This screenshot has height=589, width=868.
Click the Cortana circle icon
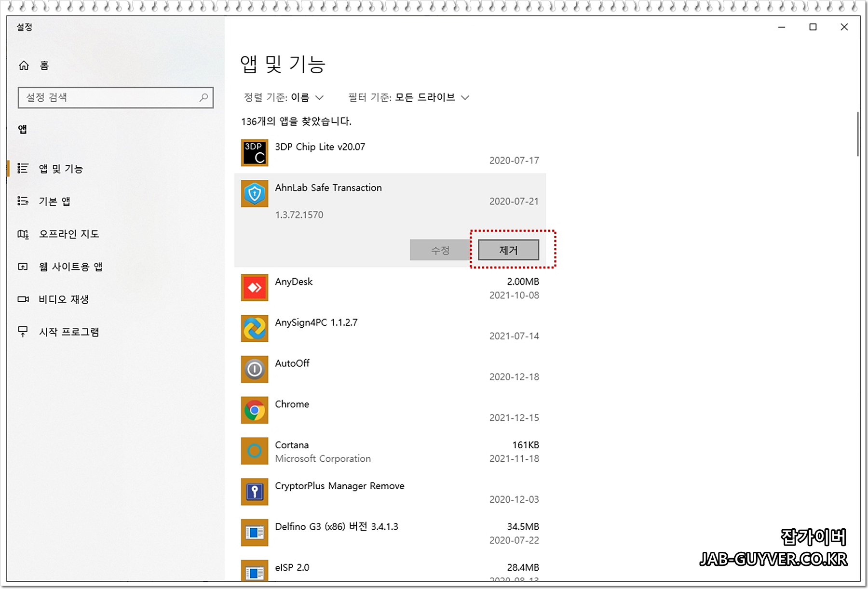pos(255,451)
